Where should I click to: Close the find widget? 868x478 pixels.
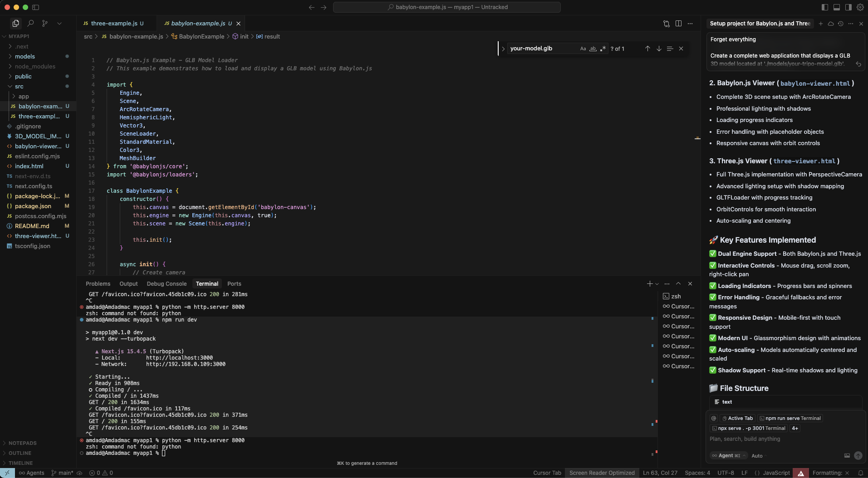point(681,49)
